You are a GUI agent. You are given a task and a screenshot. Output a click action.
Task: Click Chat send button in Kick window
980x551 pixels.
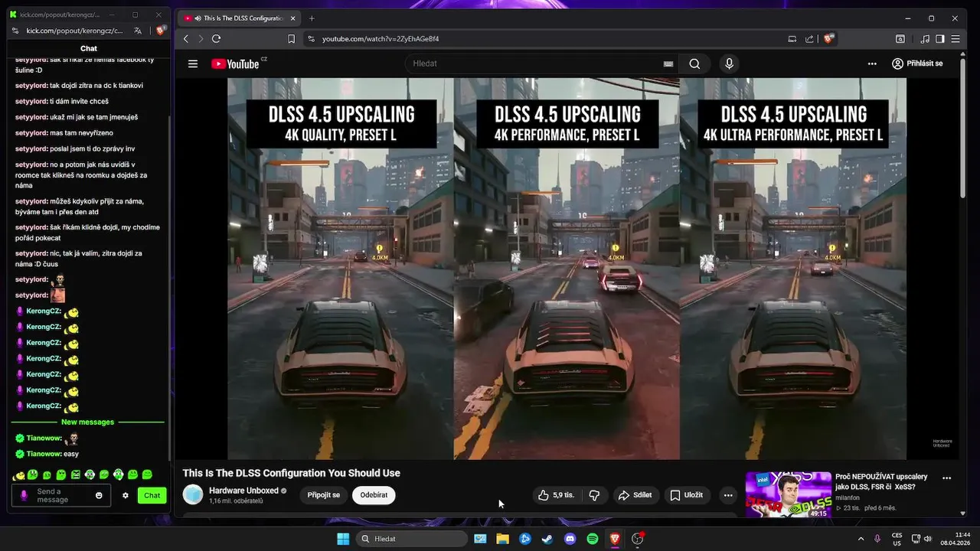coord(152,495)
